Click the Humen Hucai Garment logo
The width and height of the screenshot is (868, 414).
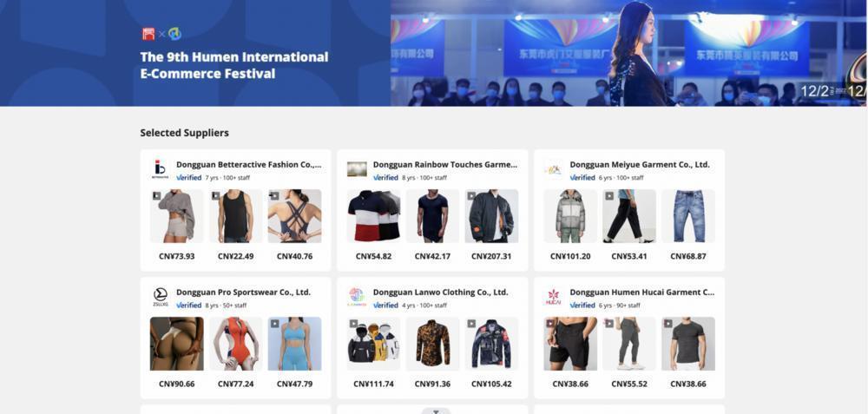coord(554,297)
